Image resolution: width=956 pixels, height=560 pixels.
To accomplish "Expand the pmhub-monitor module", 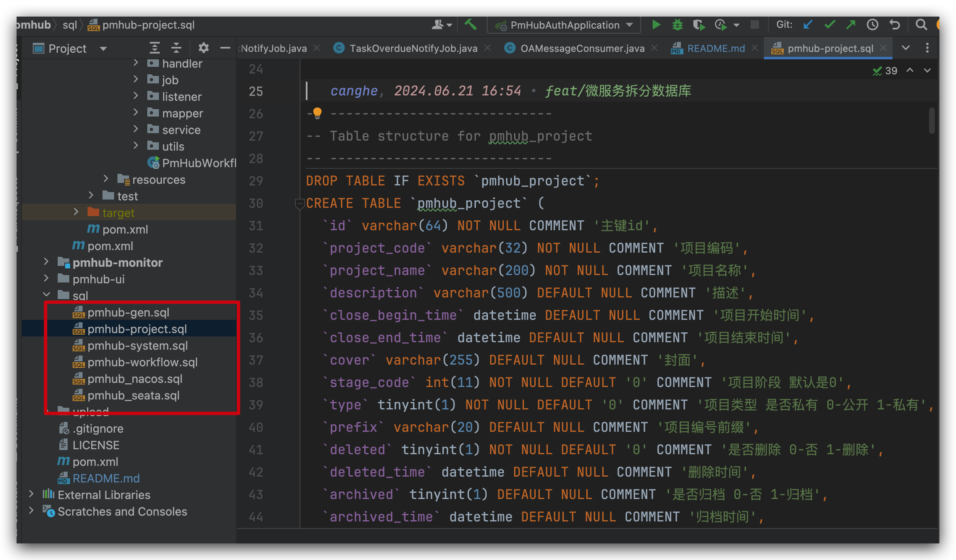I will point(46,262).
